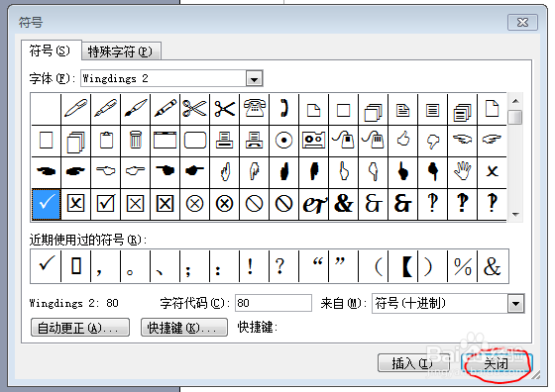This screenshot has width=555, height=392.
Task: Select the exclamation mark in recently used symbols
Action: tap(254, 266)
